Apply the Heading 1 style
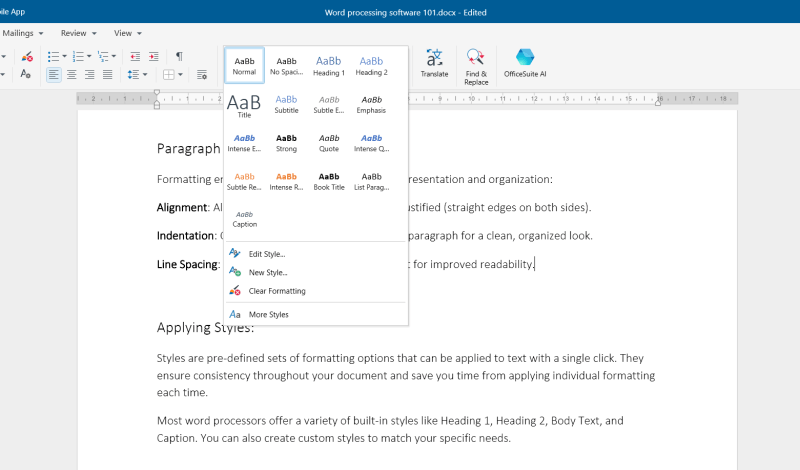This screenshot has height=470, width=800. tap(328, 65)
